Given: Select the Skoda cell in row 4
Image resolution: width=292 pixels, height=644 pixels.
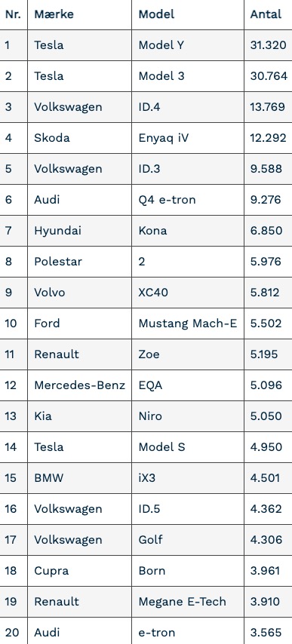Looking at the screenshot, I should 79,137.
